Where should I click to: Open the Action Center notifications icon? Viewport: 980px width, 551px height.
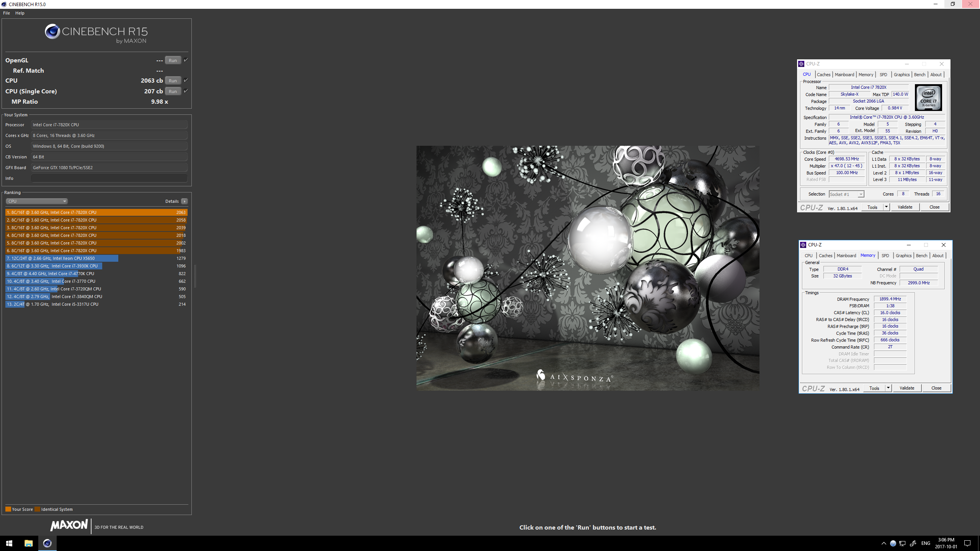[967, 543]
